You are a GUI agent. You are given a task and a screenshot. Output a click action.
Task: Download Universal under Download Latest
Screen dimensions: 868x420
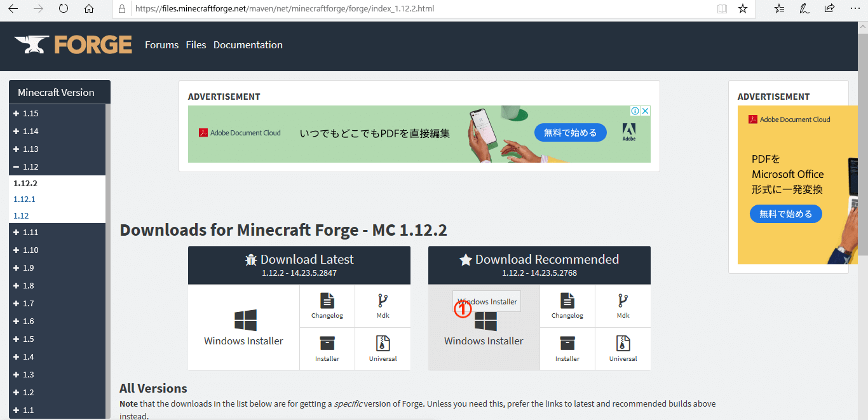pos(383,349)
